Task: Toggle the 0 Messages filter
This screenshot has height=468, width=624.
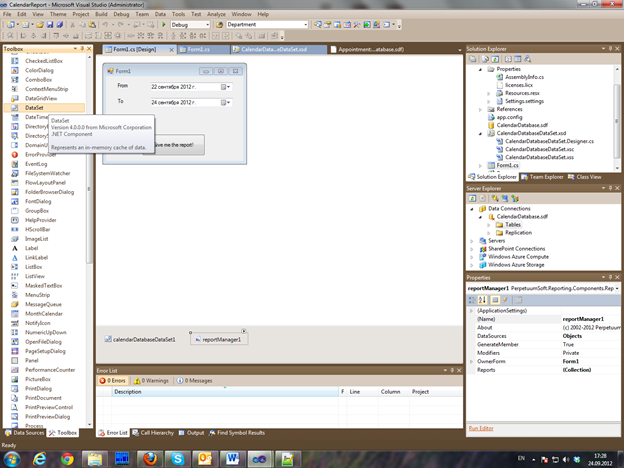Action: (x=195, y=380)
